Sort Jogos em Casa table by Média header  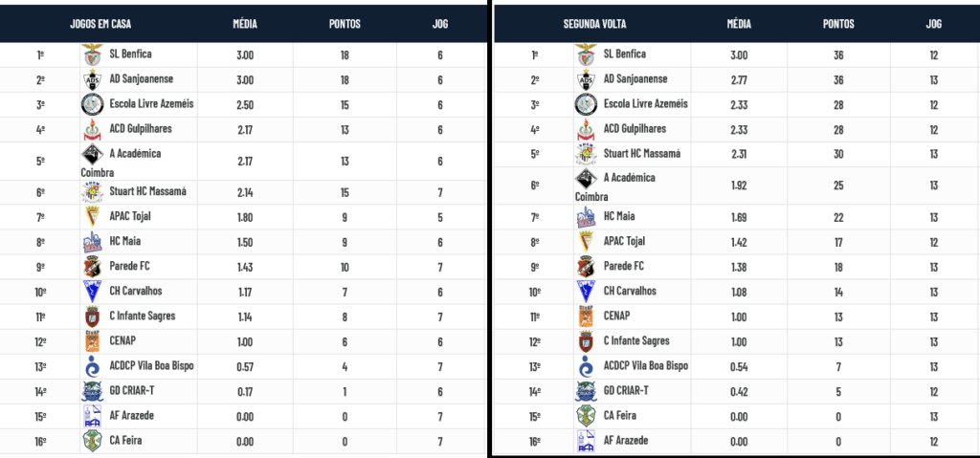pos(244,24)
